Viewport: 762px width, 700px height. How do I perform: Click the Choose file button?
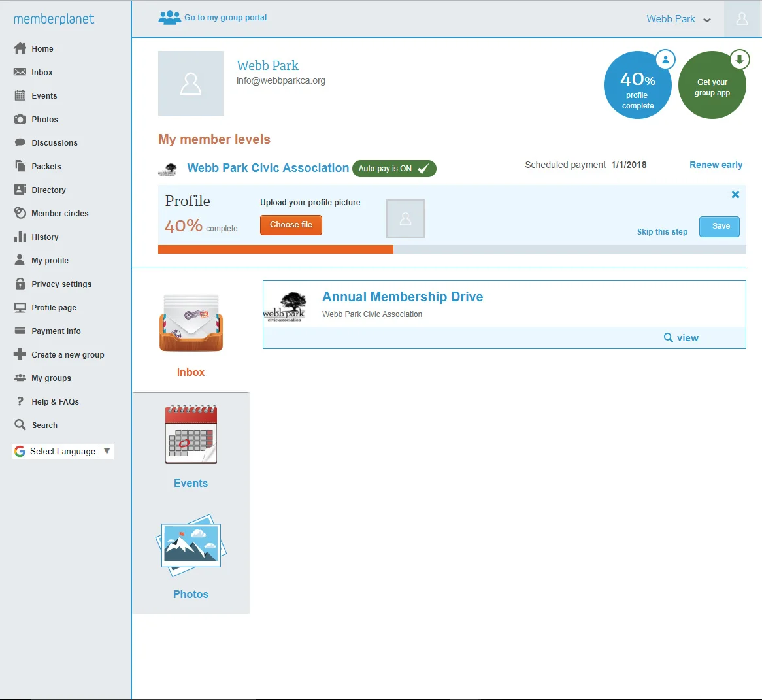pyautogui.click(x=291, y=225)
